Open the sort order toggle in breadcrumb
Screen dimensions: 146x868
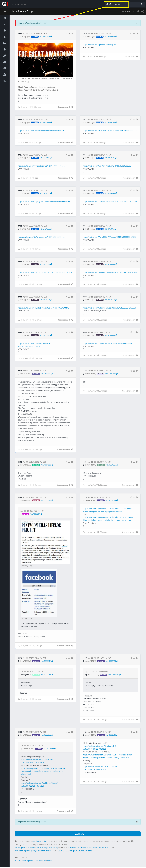click(134, 11)
